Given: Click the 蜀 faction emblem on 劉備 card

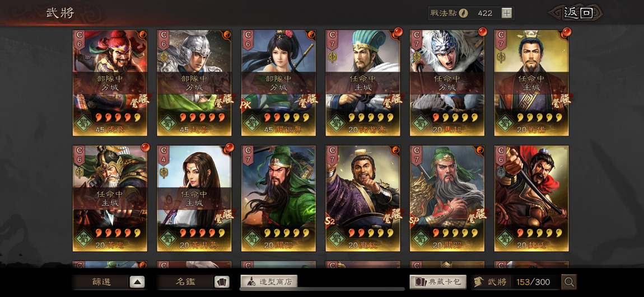Looking at the screenshot, I should (505, 122).
